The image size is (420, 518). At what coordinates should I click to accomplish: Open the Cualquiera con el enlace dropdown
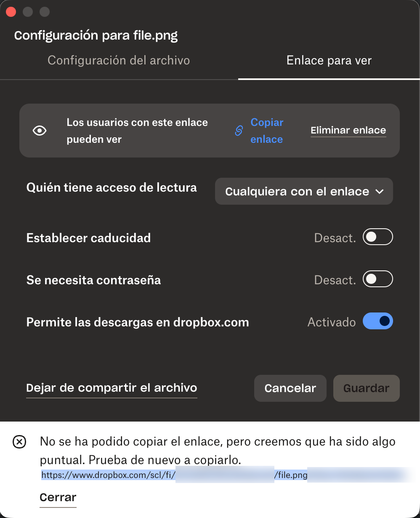pyautogui.click(x=304, y=192)
